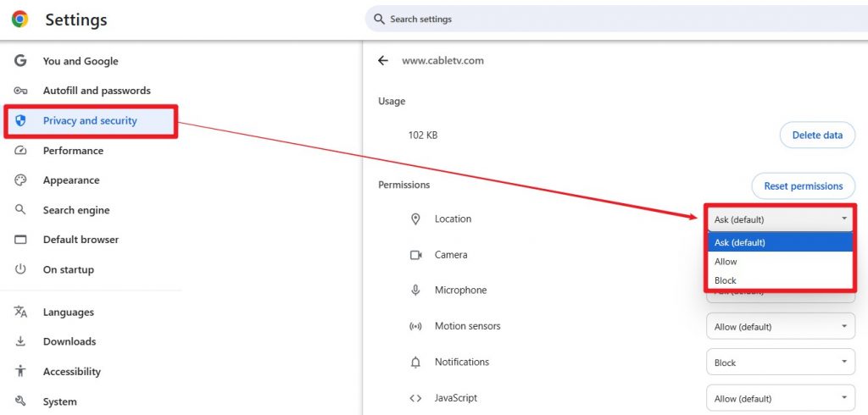This screenshot has width=868, height=415.
Task: Click the Location permission label
Action: pyautogui.click(x=453, y=219)
